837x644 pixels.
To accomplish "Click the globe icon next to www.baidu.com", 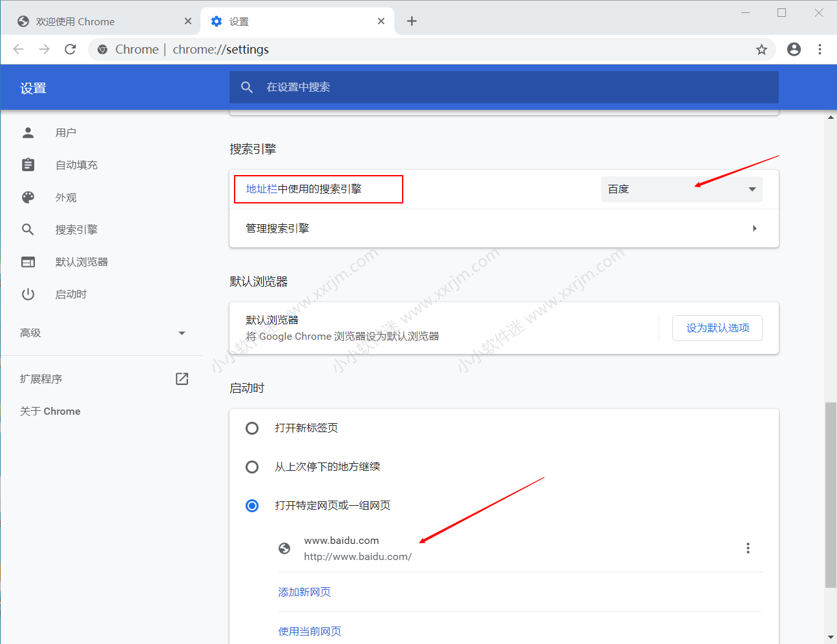I will coord(284,548).
